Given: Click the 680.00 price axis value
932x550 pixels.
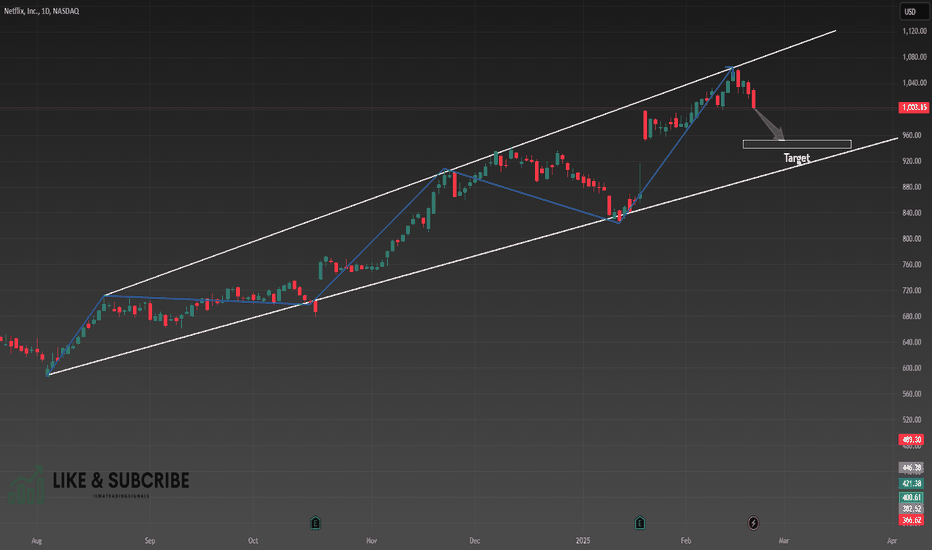Looking at the screenshot, I should point(912,316).
